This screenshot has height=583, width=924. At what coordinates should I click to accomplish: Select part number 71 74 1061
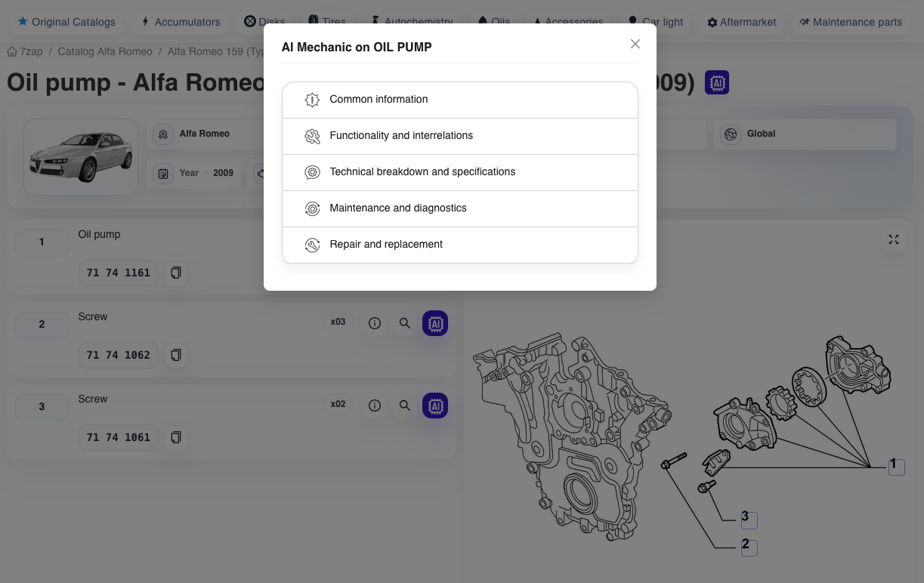point(119,437)
